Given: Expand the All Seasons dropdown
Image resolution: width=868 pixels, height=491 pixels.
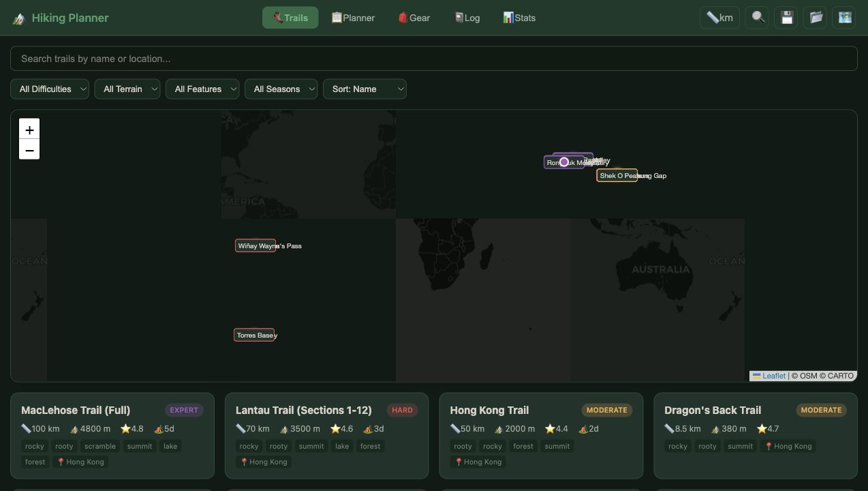Looking at the screenshot, I should pos(281,89).
